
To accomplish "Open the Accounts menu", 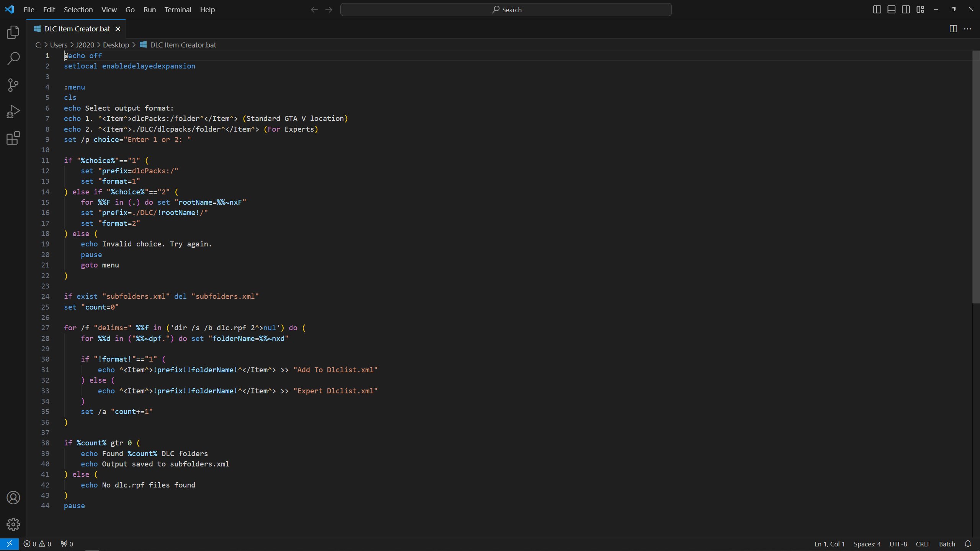I will [13, 497].
